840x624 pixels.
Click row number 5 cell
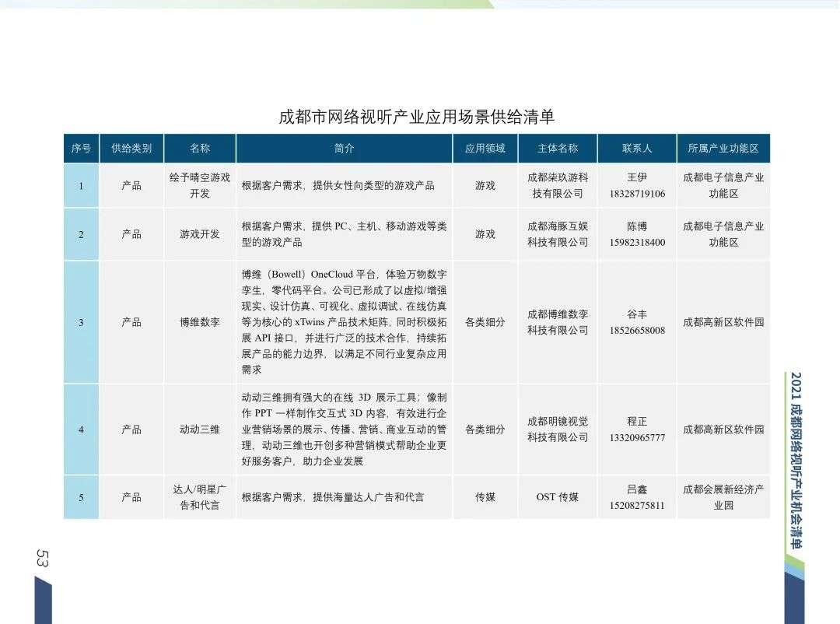point(81,497)
